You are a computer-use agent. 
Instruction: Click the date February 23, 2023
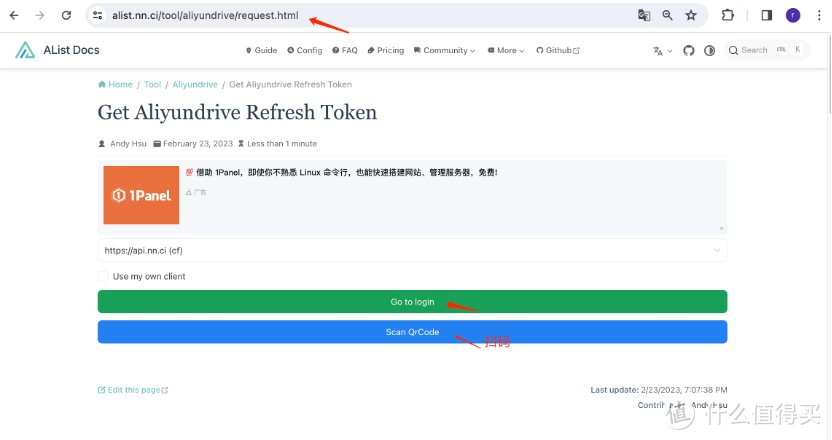click(198, 144)
